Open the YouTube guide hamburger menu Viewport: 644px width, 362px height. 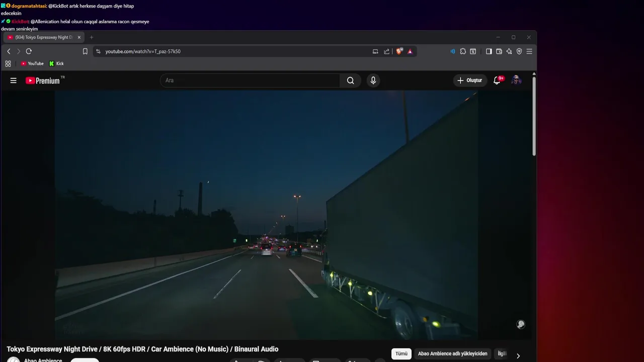(14, 80)
